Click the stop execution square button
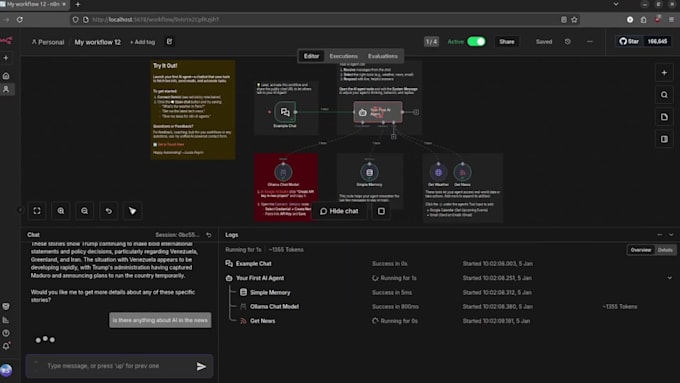The width and height of the screenshot is (680, 383). tap(381, 211)
